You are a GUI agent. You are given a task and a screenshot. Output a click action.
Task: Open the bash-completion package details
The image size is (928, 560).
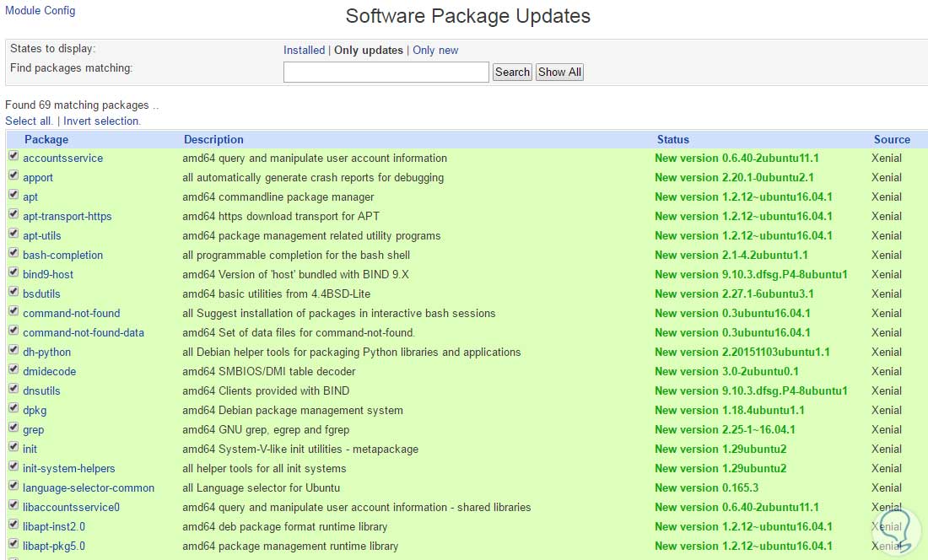click(62, 256)
